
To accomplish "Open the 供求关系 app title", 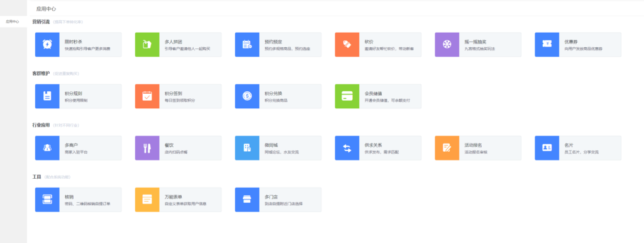I will (x=374, y=145).
